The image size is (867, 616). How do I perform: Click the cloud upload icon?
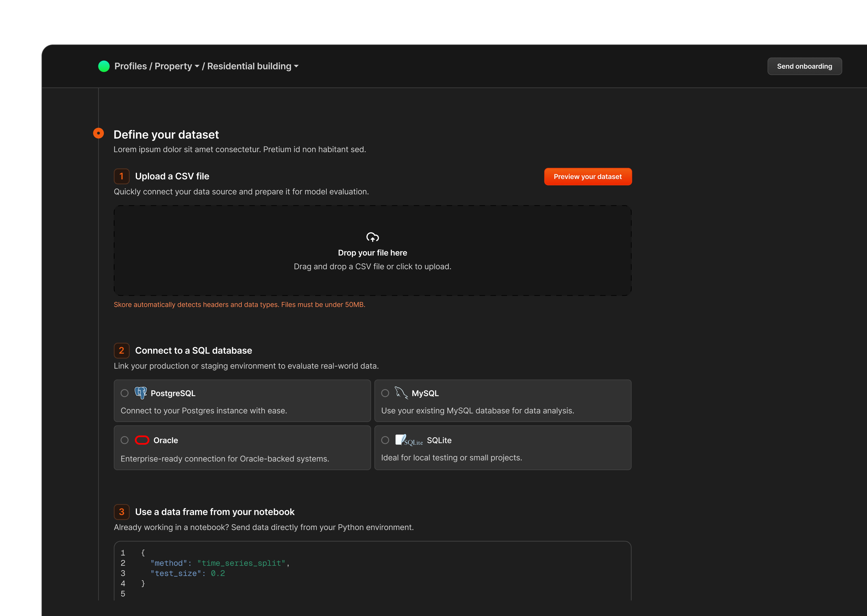coord(372,237)
